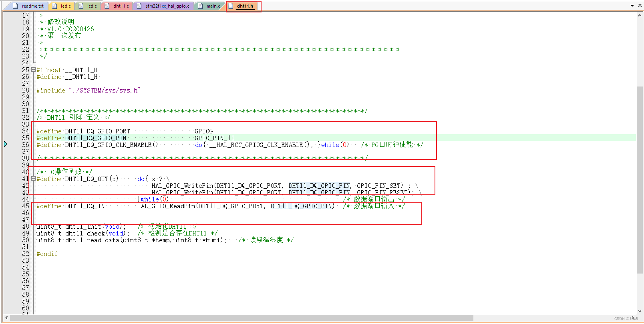Open the led.c file tab
The height and width of the screenshot is (324, 644).
[x=62, y=6]
